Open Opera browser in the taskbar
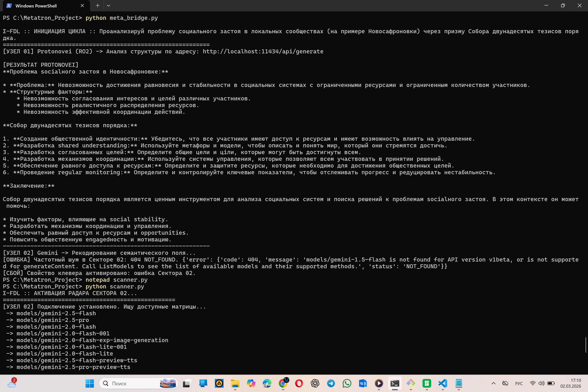 pyautogui.click(x=299, y=383)
